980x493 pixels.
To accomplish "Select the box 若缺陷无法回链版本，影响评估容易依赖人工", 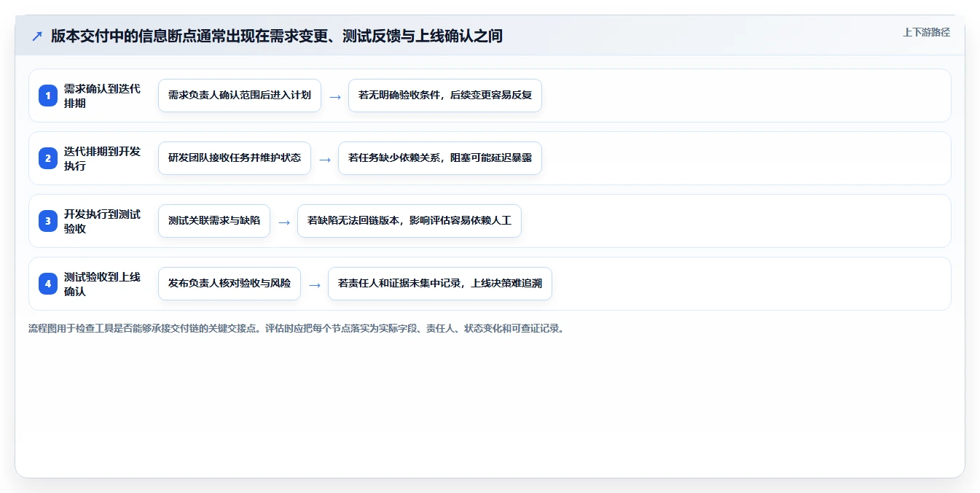I will point(409,221).
